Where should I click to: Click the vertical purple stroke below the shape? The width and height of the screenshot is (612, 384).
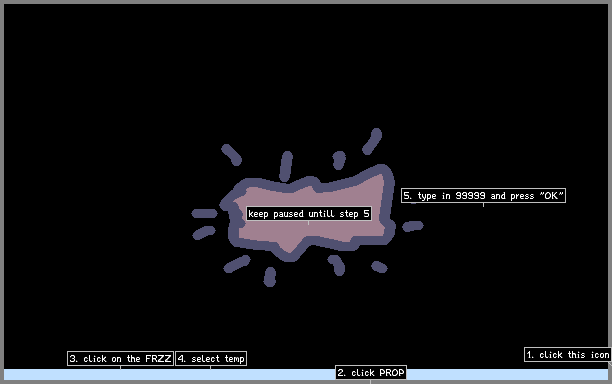pyautogui.click(x=270, y=277)
